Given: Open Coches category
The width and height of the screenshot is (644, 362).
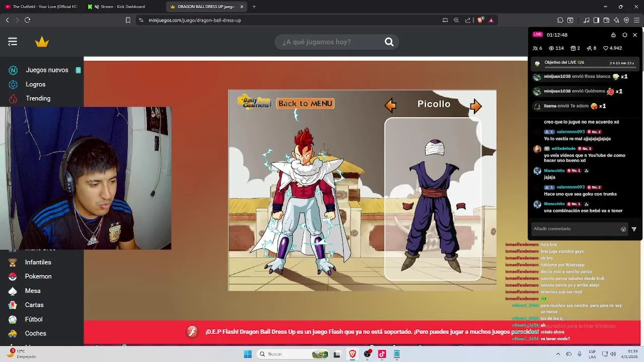Looking at the screenshot, I should tap(36, 333).
